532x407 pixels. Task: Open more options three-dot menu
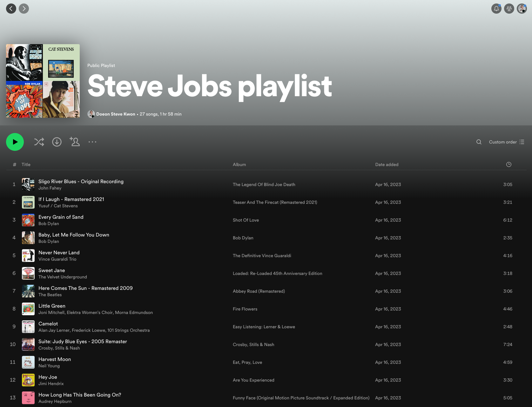(92, 142)
